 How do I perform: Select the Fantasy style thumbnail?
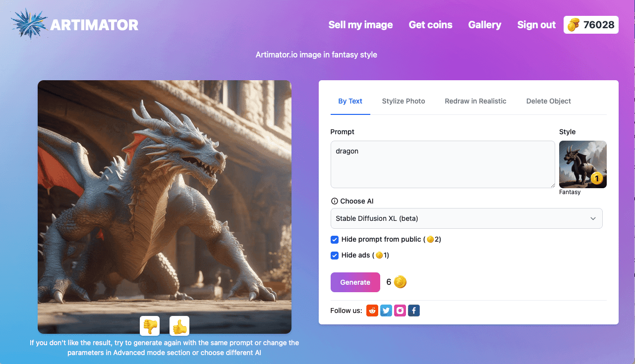coord(582,164)
